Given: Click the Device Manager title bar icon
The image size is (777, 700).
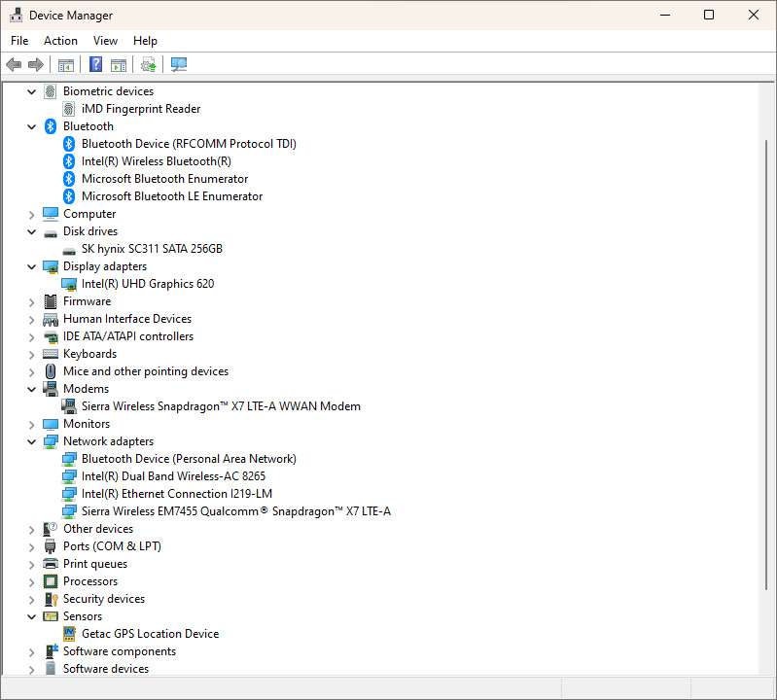Looking at the screenshot, I should [16, 15].
